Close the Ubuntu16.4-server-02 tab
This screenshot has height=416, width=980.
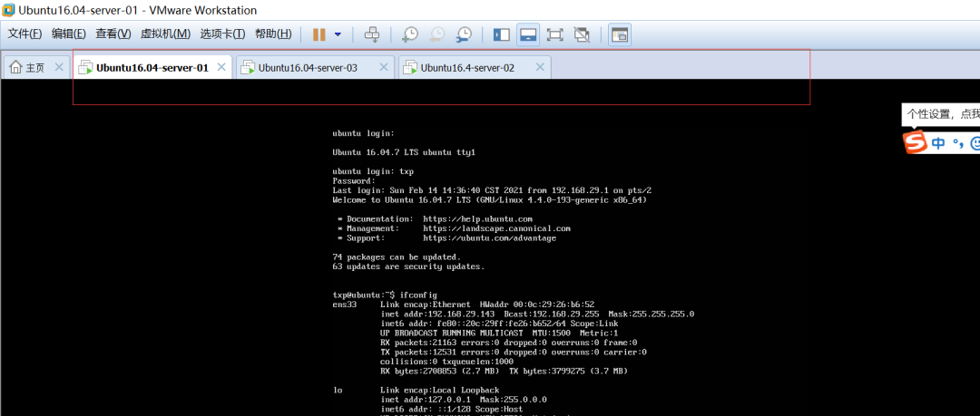point(540,67)
